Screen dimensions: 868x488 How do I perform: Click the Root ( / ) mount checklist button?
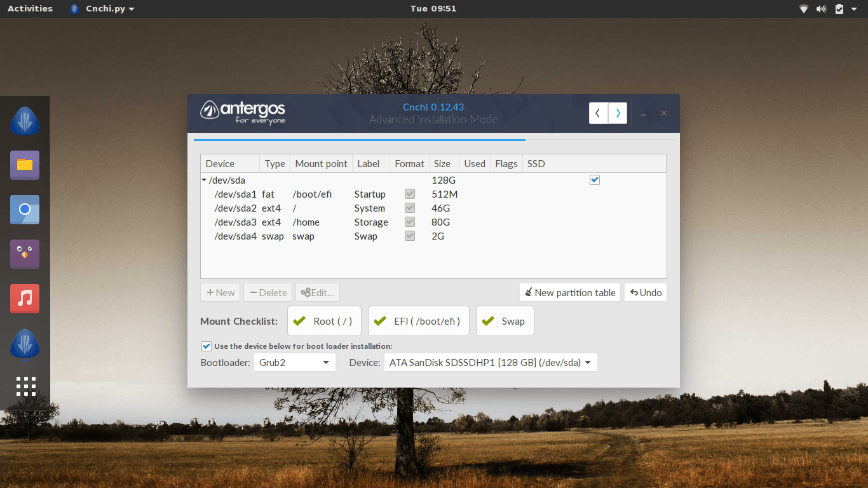click(324, 321)
